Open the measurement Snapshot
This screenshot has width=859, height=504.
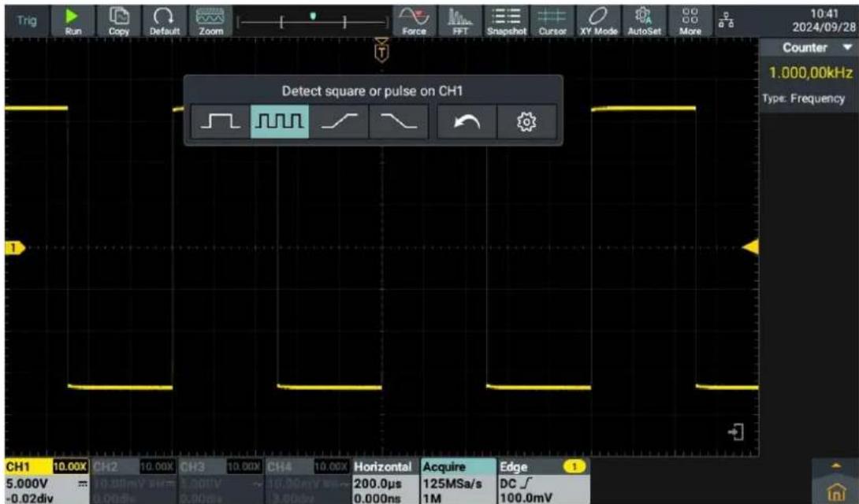506,22
